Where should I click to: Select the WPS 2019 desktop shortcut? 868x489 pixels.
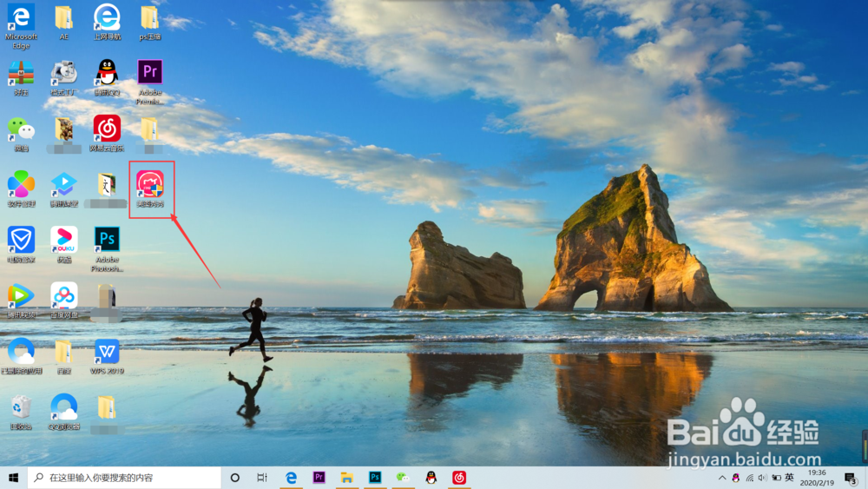tap(107, 357)
